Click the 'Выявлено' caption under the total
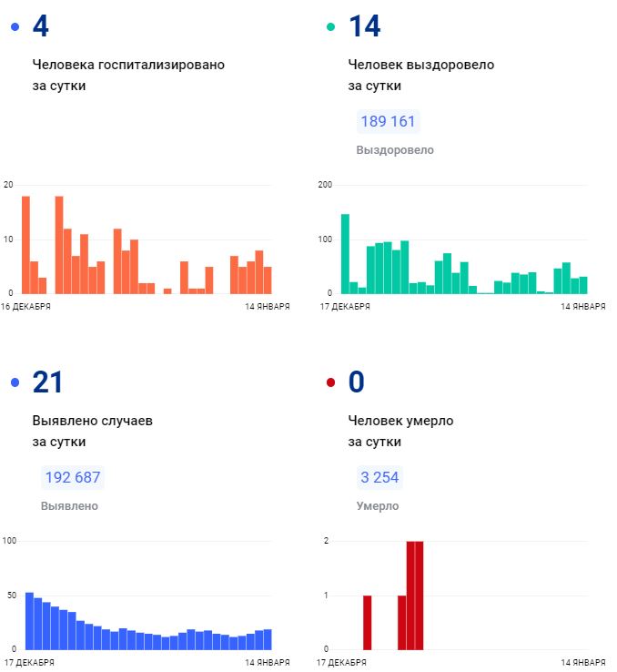Viewport: 617px width, 672px height. pyautogui.click(x=69, y=505)
